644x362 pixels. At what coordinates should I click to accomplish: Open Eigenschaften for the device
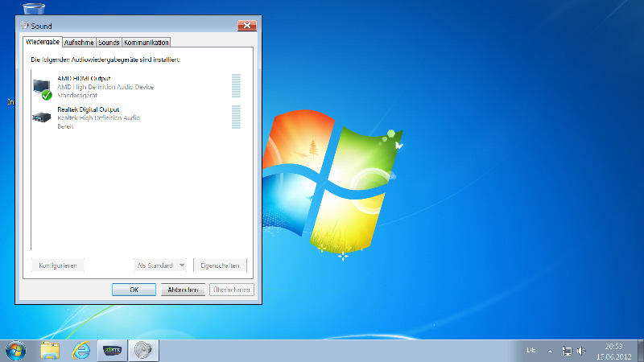[x=220, y=265]
